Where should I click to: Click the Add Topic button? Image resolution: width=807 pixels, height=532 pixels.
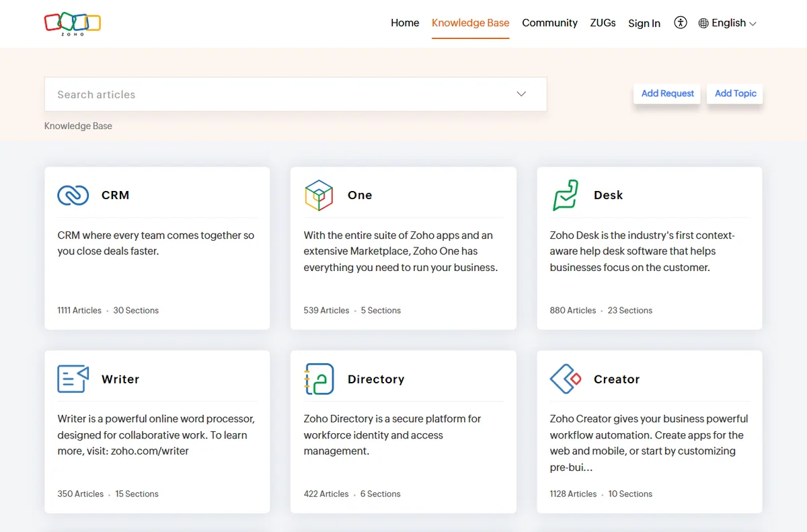coord(735,93)
